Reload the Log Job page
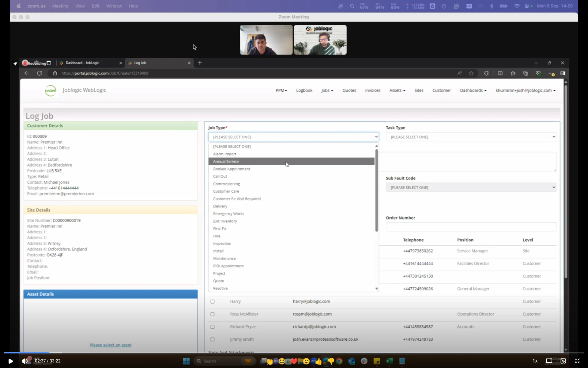Screen dimensions: 588x368 tap(40, 73)
